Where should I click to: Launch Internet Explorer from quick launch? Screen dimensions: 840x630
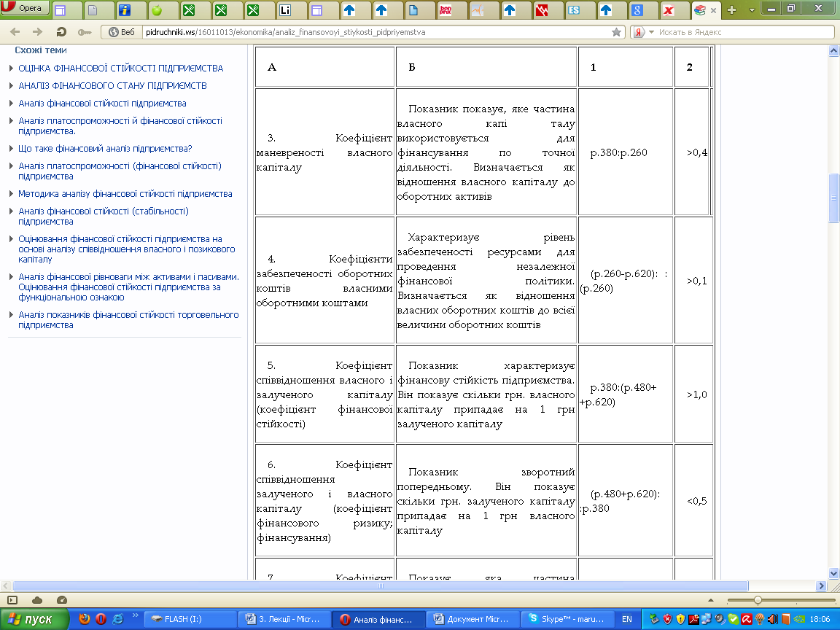point(117,619)
